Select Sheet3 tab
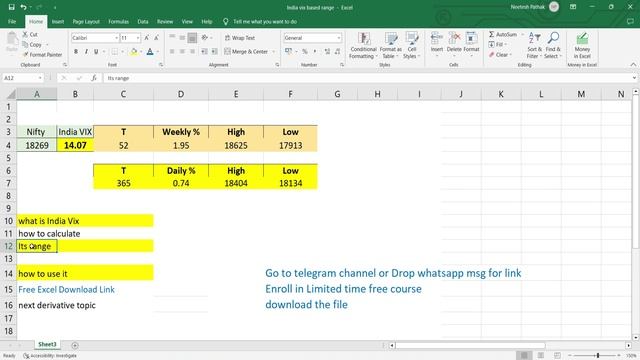640x360 pixels. [47, 344]
